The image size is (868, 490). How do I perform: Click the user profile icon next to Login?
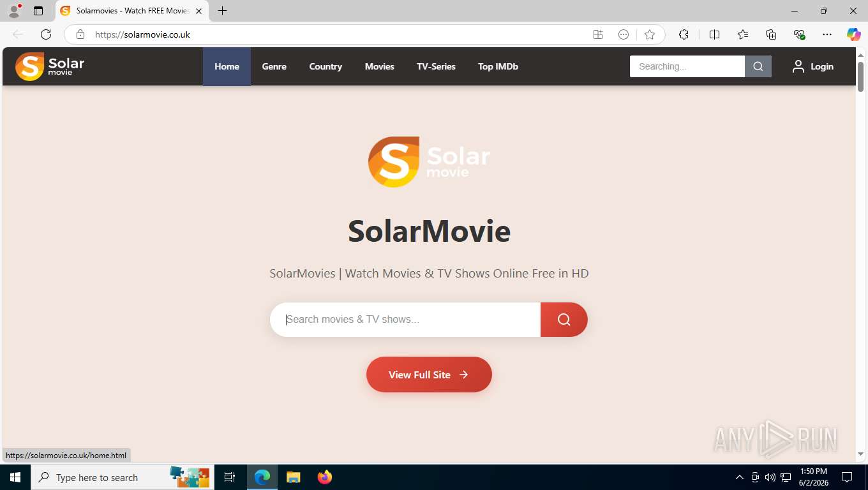click(798, 66)
